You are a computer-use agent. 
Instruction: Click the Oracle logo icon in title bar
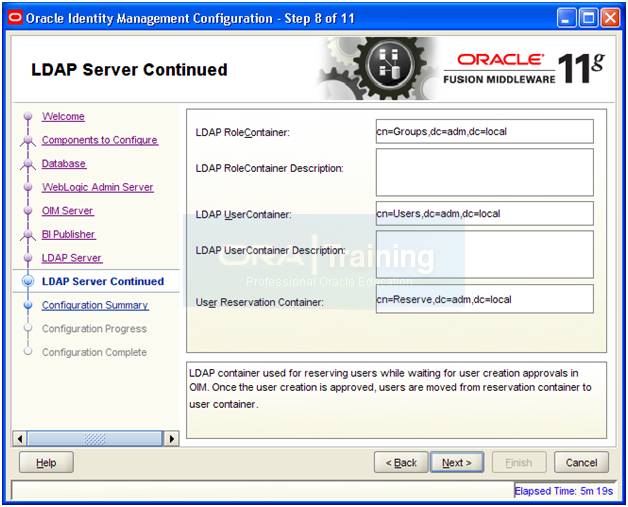pyautogui.click(x=15, y=18)
